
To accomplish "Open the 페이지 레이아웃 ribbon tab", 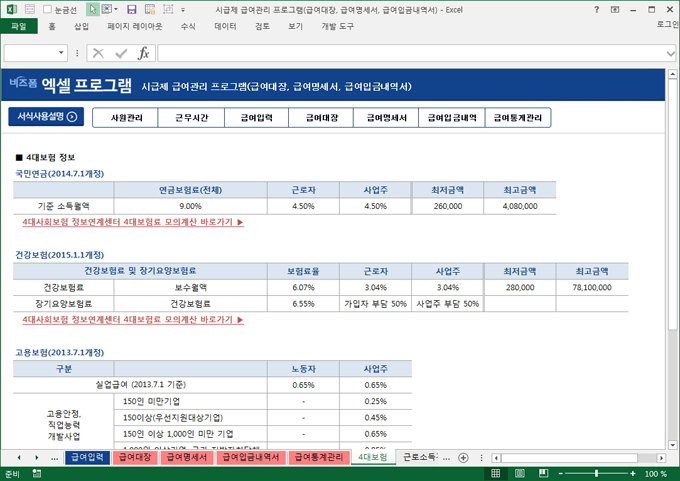I will (x=135, y=26).
